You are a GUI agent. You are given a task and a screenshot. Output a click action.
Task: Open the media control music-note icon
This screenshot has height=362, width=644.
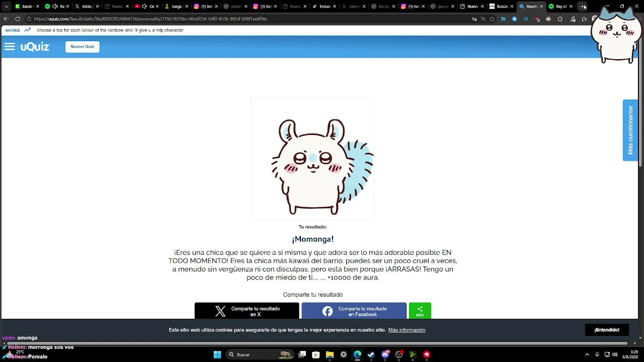[x=573, y=19]
